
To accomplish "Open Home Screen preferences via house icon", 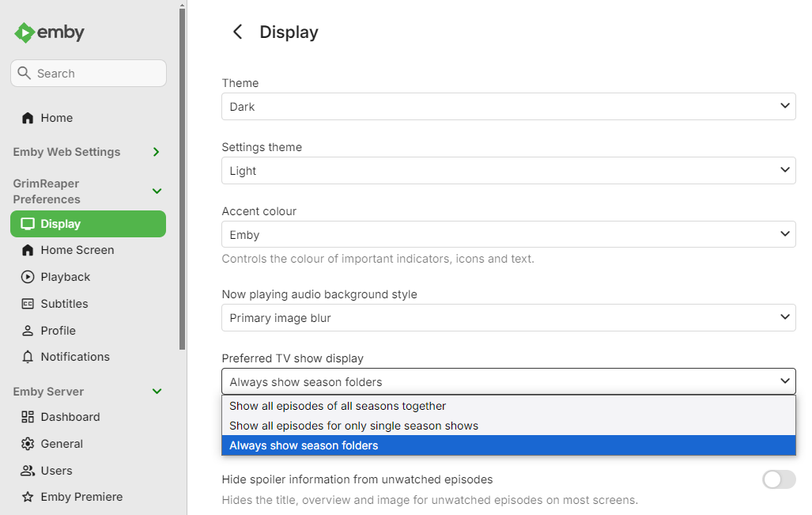I will pyautogui.click(x=28, y=250).
